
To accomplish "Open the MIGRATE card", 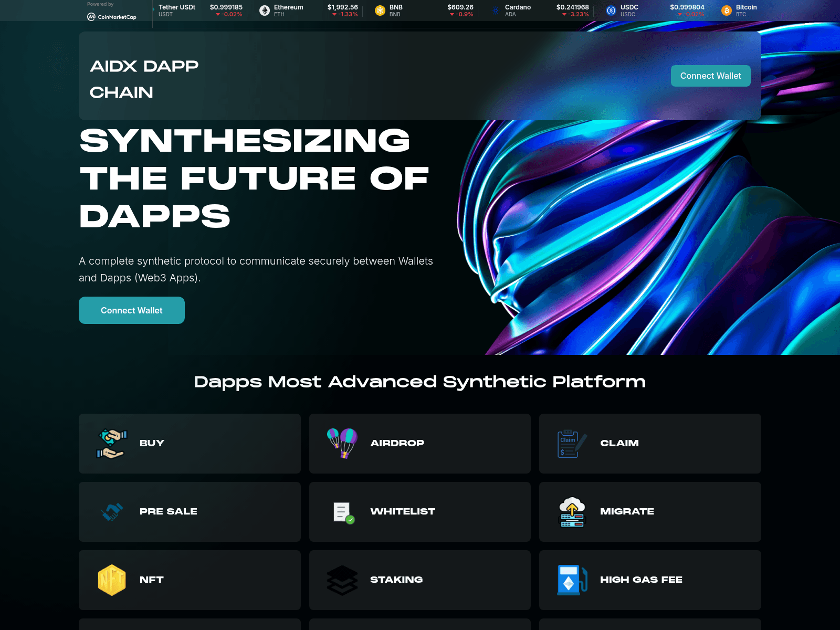I will coord(650,512).
